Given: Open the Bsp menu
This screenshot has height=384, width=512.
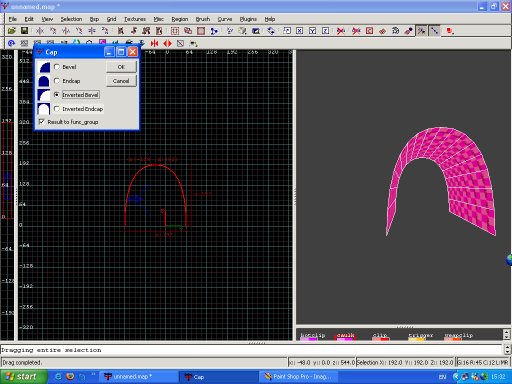Looking at the screenshot, I should [x=94, y=19].
